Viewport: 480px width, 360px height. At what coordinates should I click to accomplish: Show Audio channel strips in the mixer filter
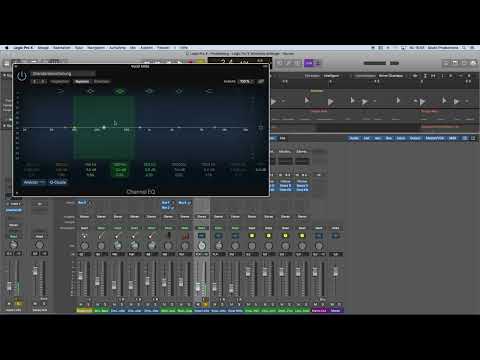pos(354,138)
